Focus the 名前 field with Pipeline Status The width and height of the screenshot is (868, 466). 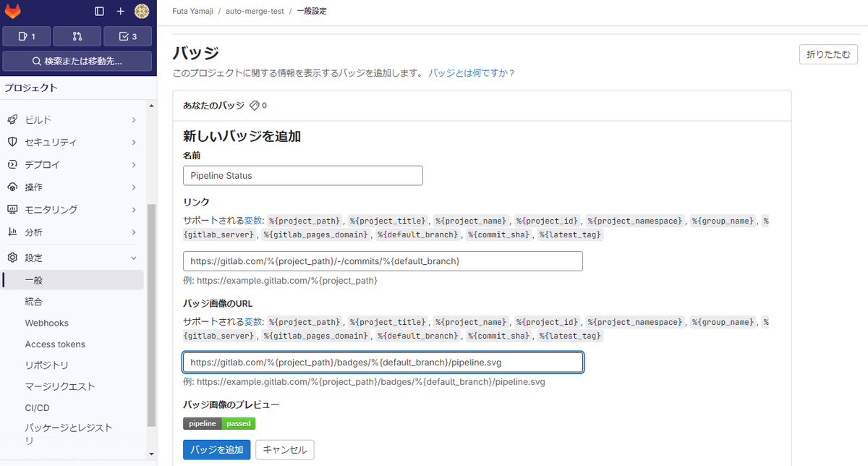point(303,176)
